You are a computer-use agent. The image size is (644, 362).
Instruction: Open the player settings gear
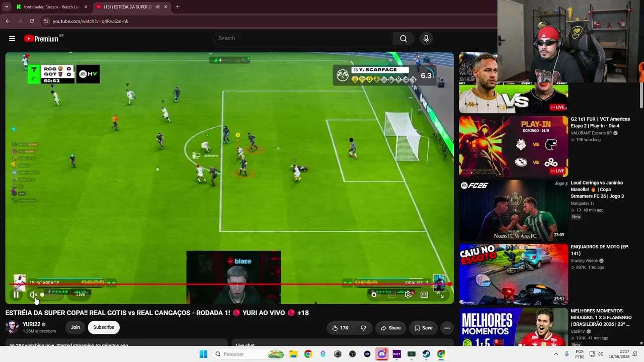point(408,295)
